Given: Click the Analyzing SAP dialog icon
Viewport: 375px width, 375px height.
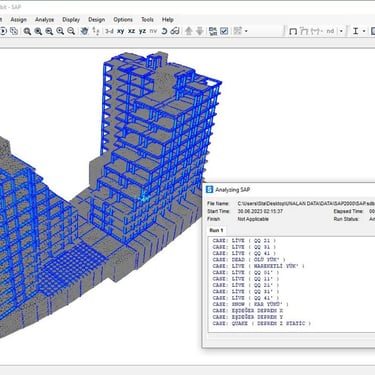Looking at the screenshot, I should coord(209,190).
